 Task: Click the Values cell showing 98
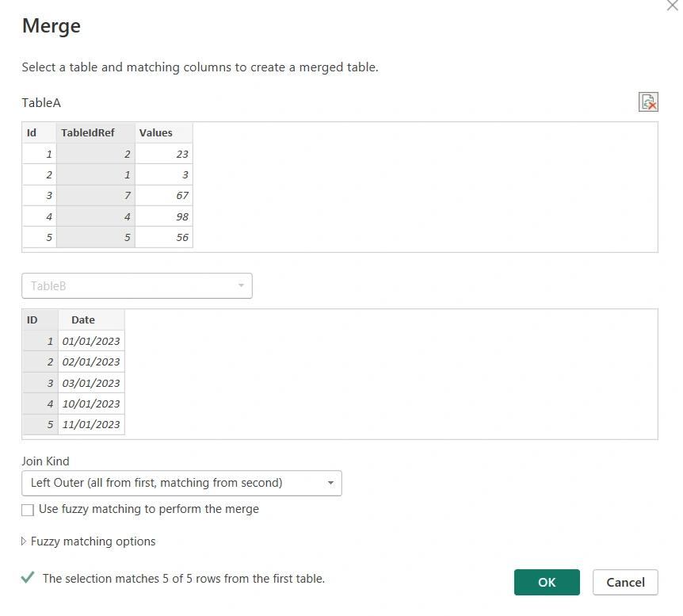coord(164,216)
